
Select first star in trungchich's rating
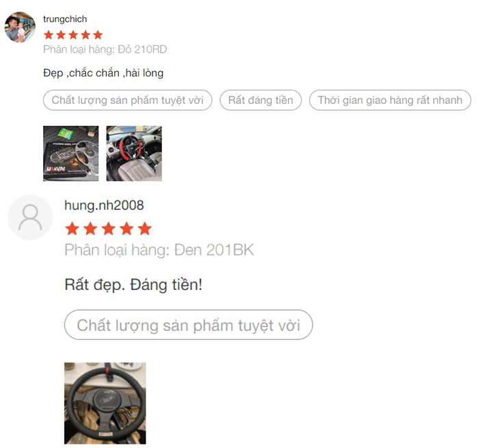(49, 35)
